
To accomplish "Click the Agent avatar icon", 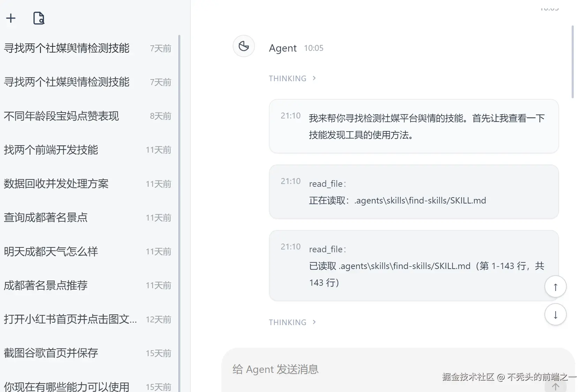I will click(x=244, y=46).
